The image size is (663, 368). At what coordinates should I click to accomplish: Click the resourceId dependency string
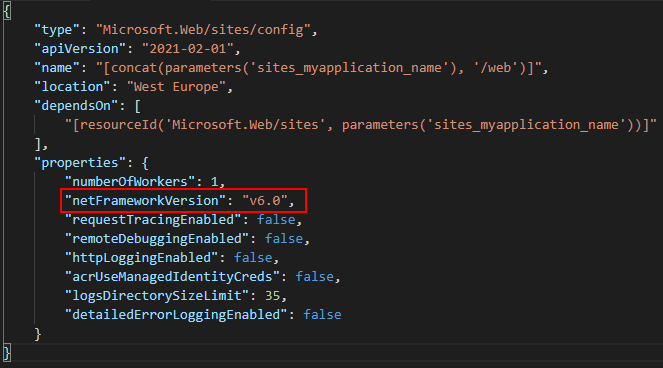point(360,125)
